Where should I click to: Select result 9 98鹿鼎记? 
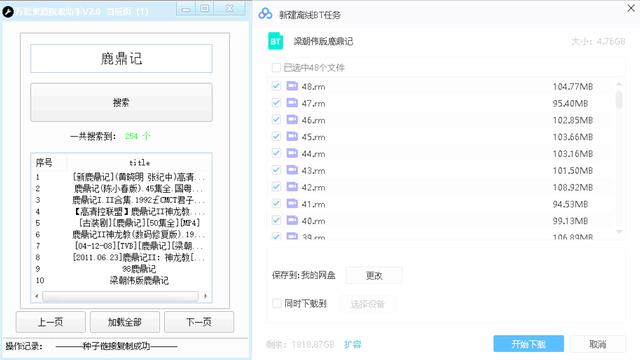121,269
